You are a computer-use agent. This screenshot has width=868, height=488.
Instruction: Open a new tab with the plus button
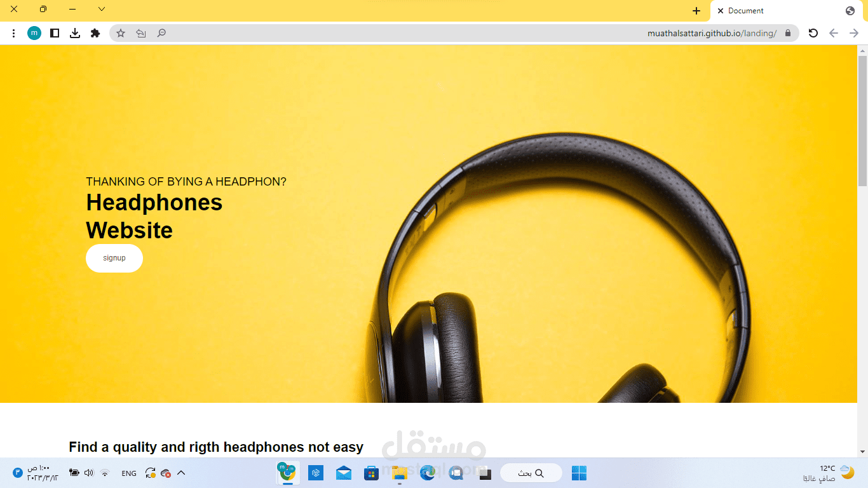(x=696, y=11)
